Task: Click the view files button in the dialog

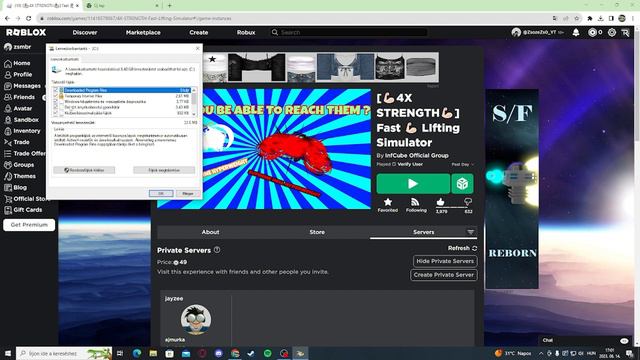Action: [x=164, y=170]
